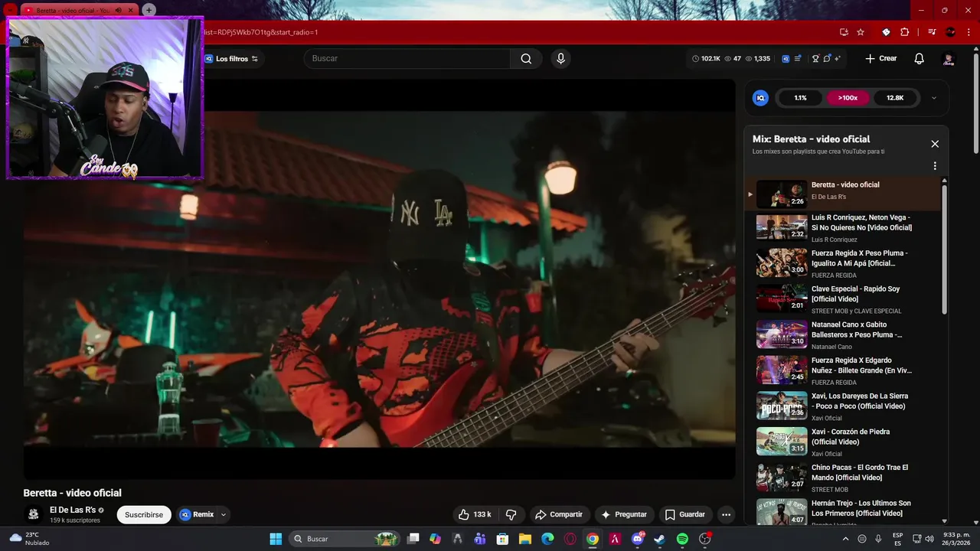Click the Remix button
The width and height of the screenshot is (980, 551).
point(198,514)
